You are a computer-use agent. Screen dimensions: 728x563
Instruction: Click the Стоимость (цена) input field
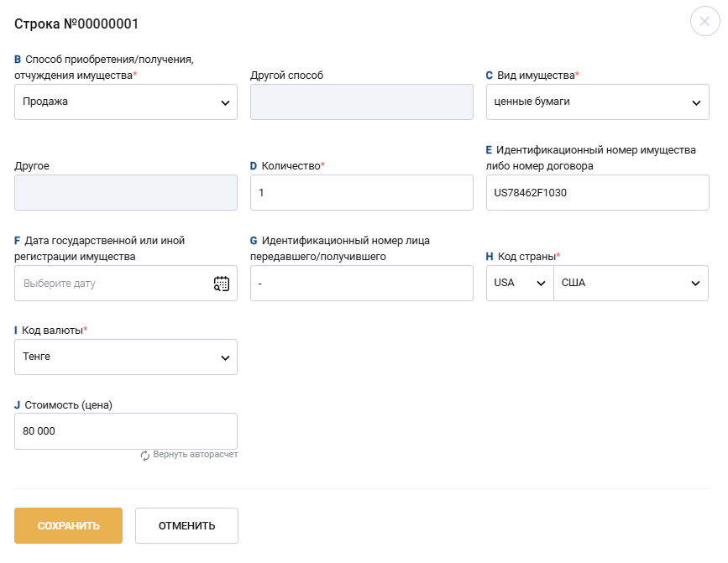click(x=126, y=431)
